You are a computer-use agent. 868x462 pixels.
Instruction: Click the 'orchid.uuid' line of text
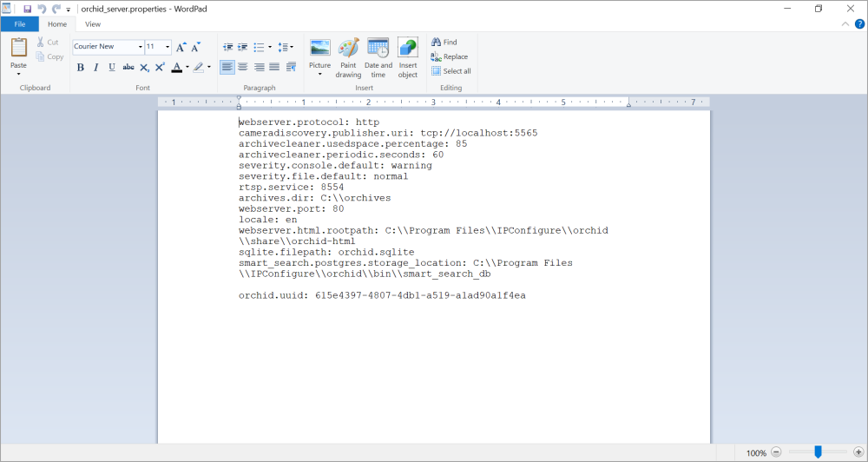pos(382,295)
